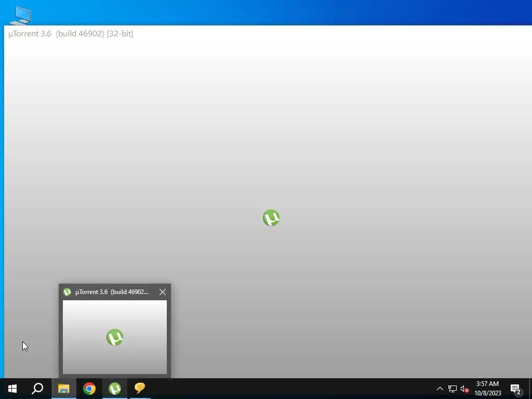Open the Windows Start menu

(12, 389)
